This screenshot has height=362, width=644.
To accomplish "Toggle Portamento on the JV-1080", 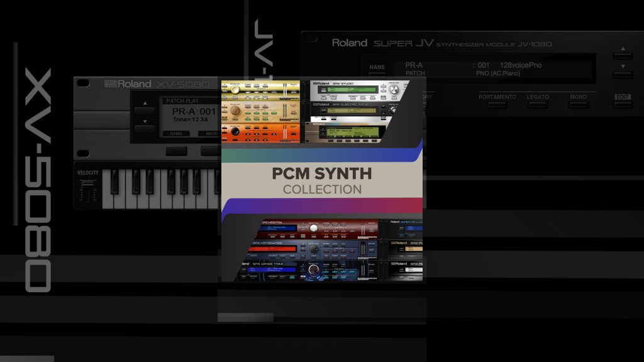I will click(497, 103).
